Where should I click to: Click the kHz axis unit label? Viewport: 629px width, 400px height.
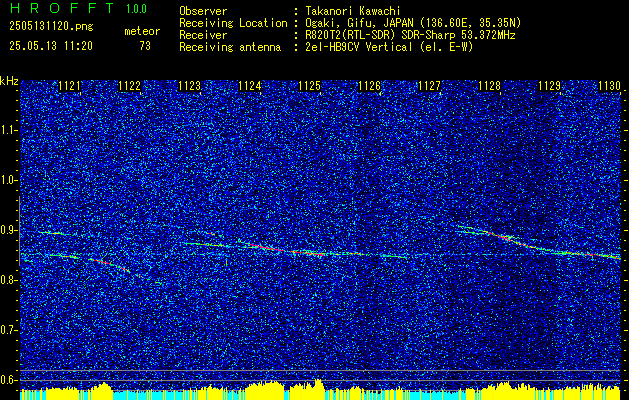click(9, 81)
